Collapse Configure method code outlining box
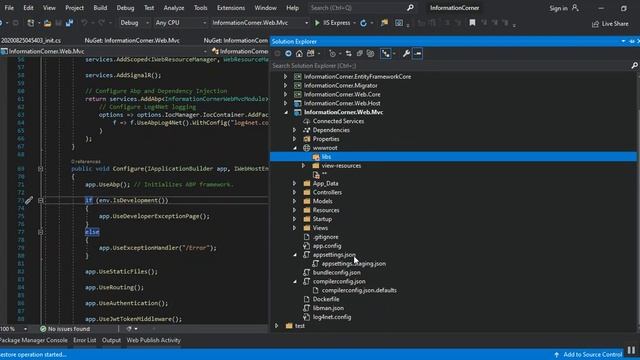This screenshot has height=360, width=640. (40, 169)
